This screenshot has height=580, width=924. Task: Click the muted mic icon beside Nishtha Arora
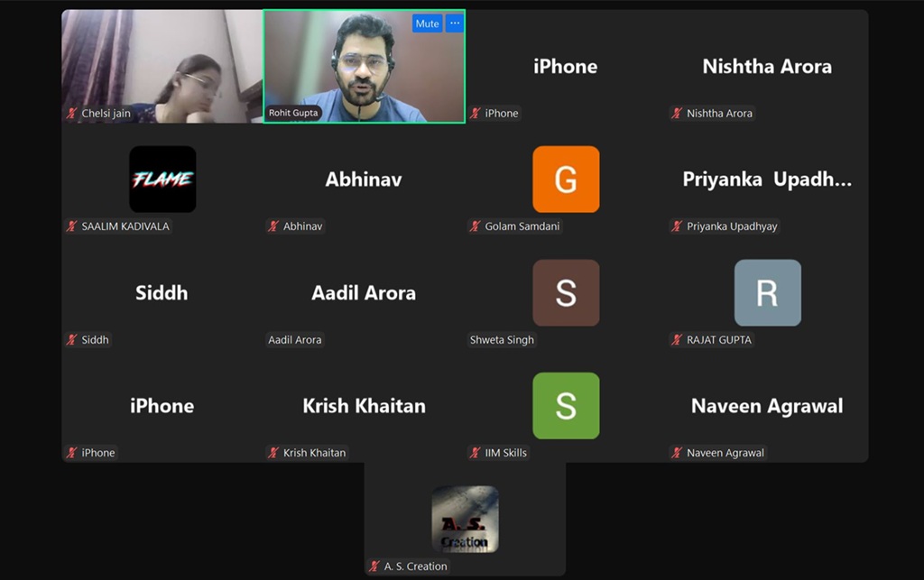677,113
